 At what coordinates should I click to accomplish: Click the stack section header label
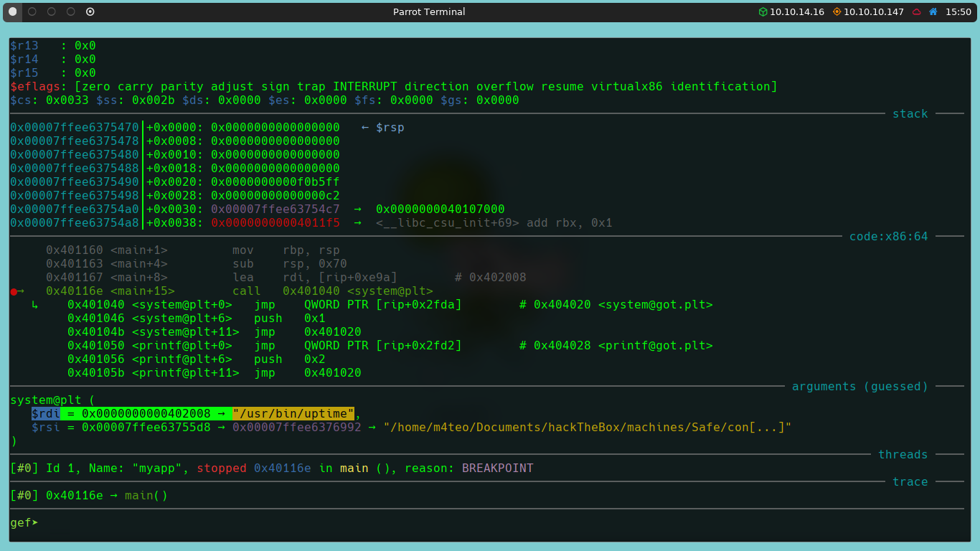coord(910,113)
